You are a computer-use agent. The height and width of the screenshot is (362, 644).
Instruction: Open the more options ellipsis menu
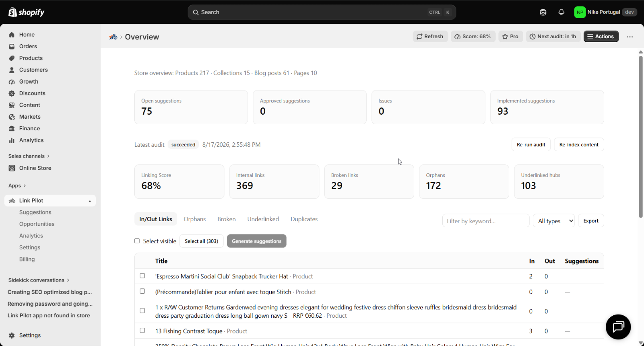tap(630, 37)
